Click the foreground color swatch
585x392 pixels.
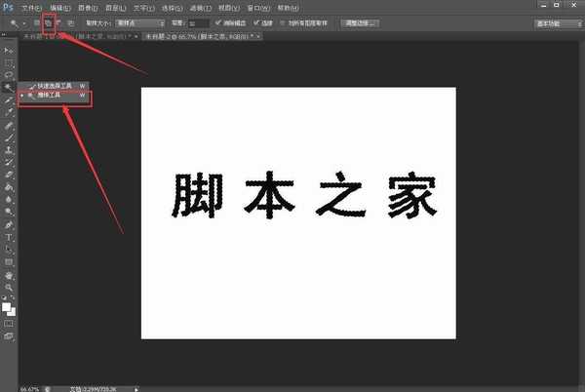coord(7,303)
